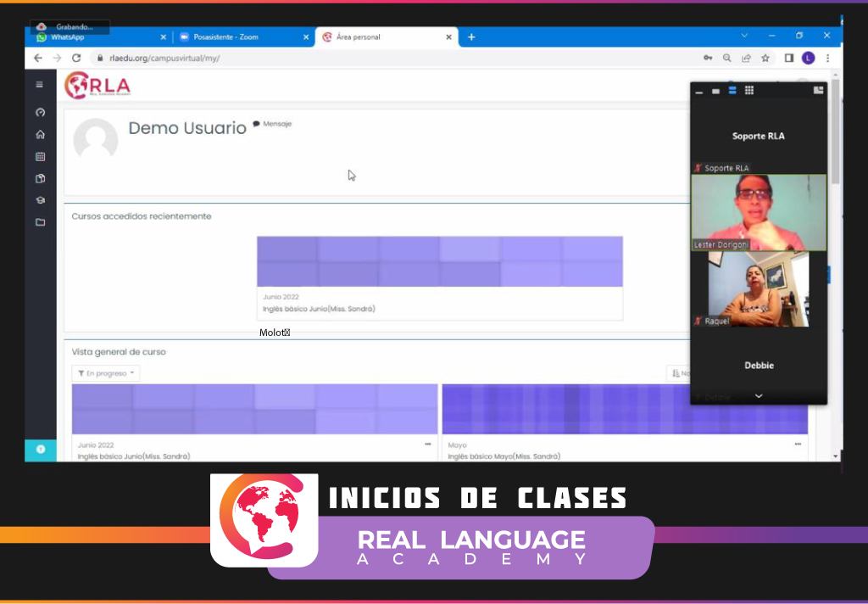The width and height of the screenshot is (868, 604).
Task: Select Lester Dorigoni video tile
Action: click(759, 213)
